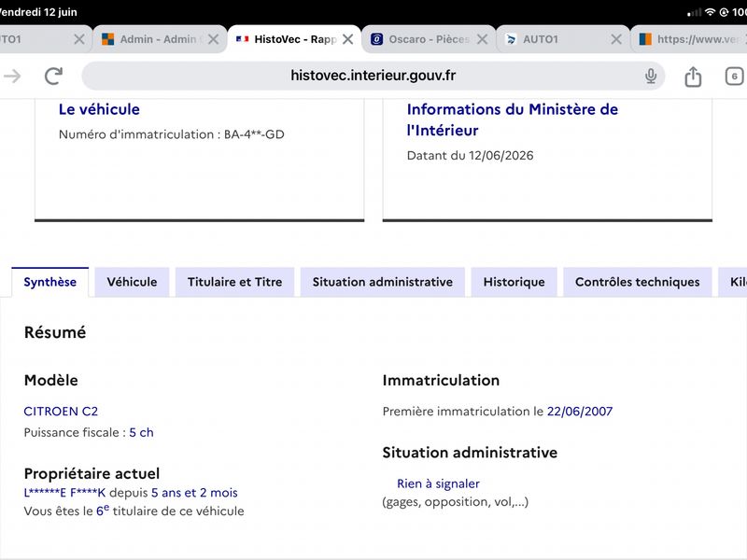Tap the microphone icon in address bar
This screenshot has width=747, height=560.
(650, 76)
